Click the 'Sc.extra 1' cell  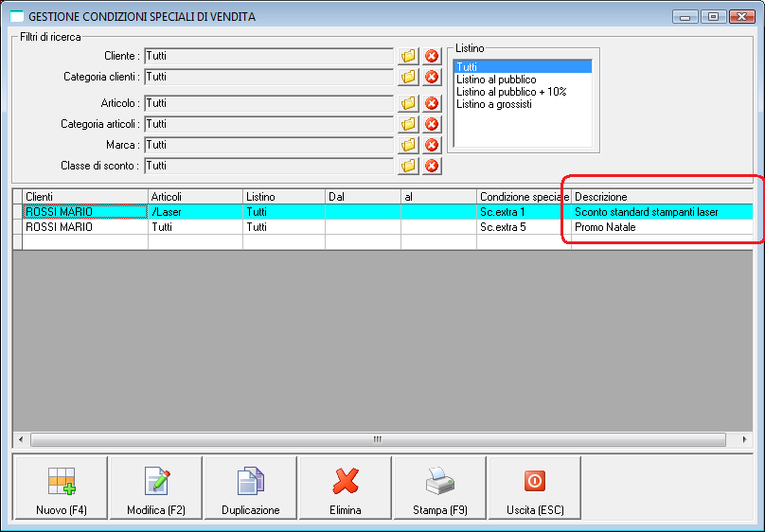tap(524, 212)
